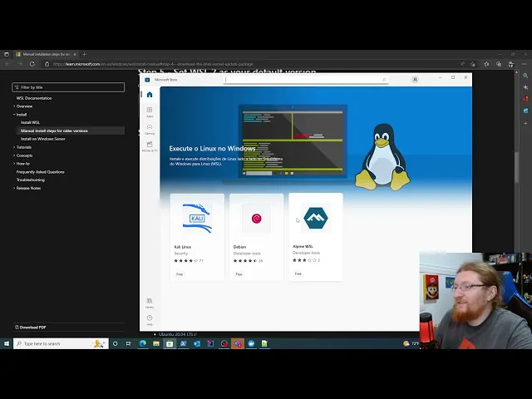Open Windows Start menu
532x399 pixels.
(x=7, y=343)
